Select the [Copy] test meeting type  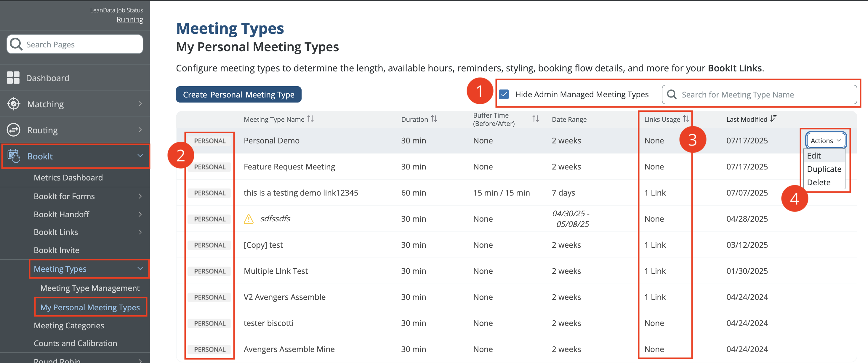tap(263, 245)
